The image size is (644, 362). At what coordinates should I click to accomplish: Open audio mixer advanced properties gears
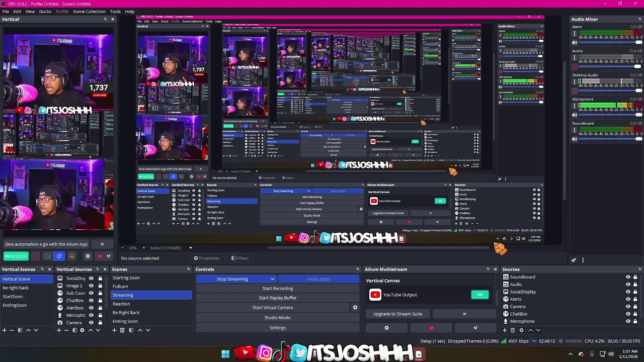point(574,260)
